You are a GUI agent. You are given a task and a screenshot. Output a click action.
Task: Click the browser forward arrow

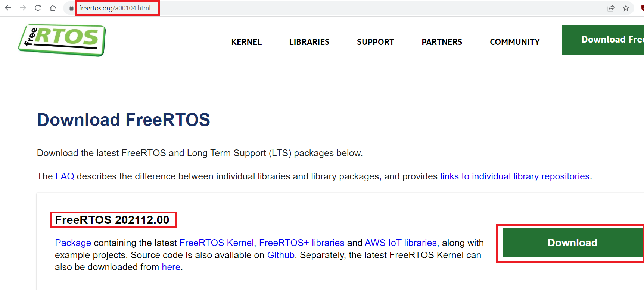(23, 8)
